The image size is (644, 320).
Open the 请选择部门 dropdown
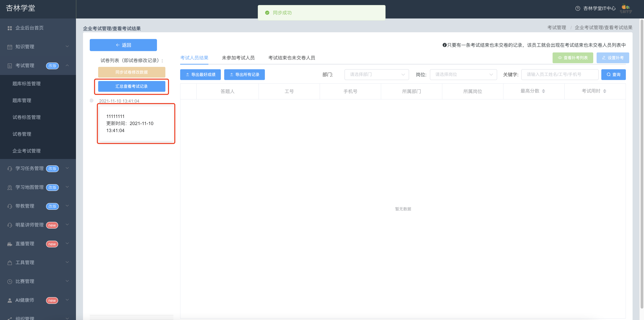pyautogui.click(x=376, y=74)
